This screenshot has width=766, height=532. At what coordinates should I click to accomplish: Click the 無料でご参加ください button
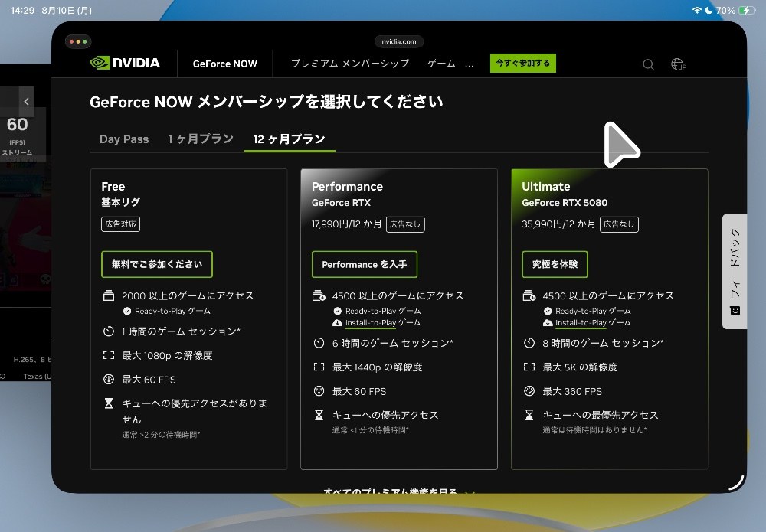(157, 264)
